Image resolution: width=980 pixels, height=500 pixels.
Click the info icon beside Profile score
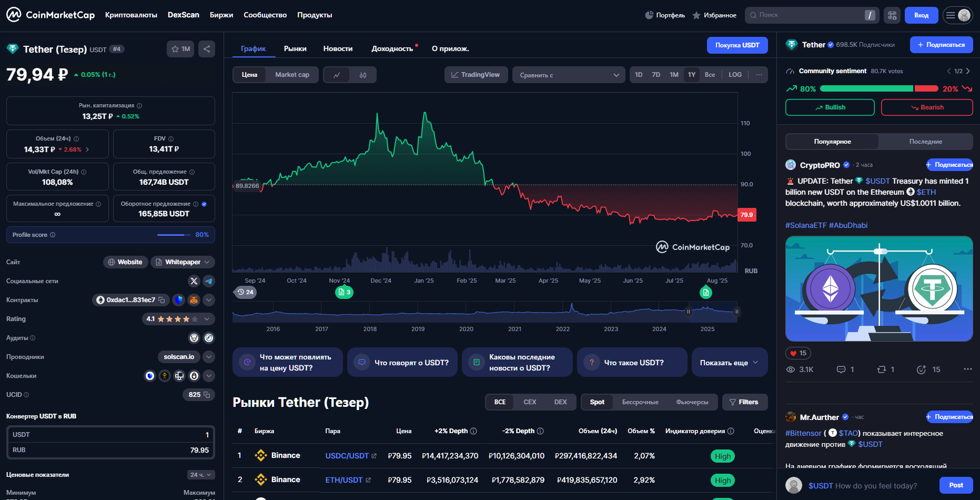tap(53, 235)
